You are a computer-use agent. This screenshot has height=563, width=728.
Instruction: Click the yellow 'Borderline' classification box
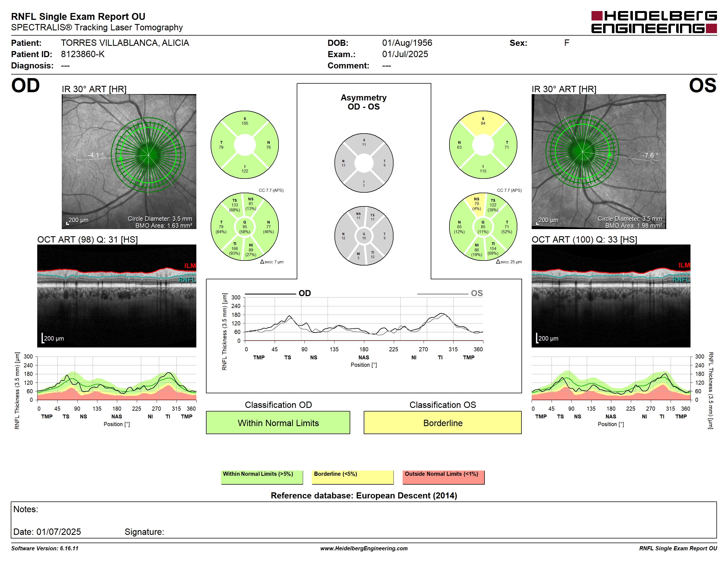click(442, 423)
